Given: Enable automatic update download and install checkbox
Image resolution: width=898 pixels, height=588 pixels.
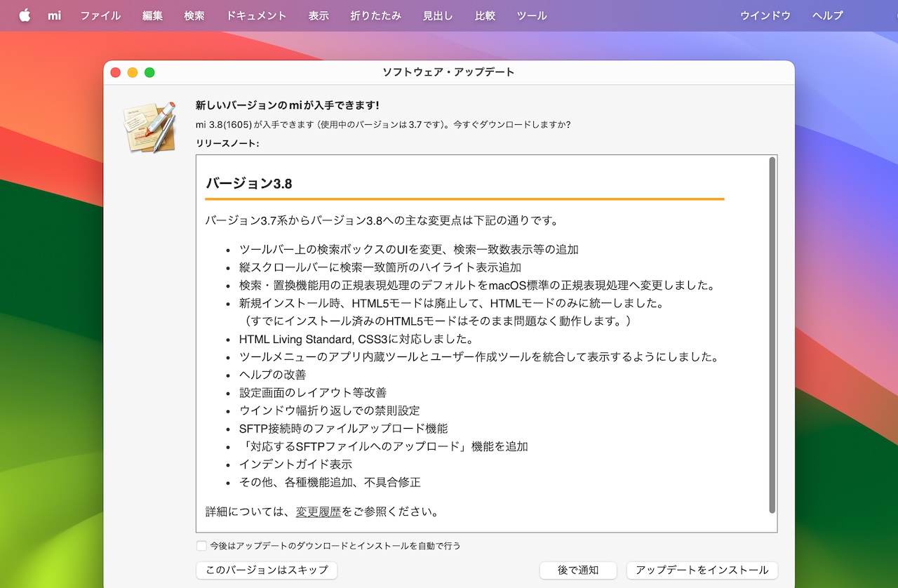Looking at the screenshot, I should point(201,545).
